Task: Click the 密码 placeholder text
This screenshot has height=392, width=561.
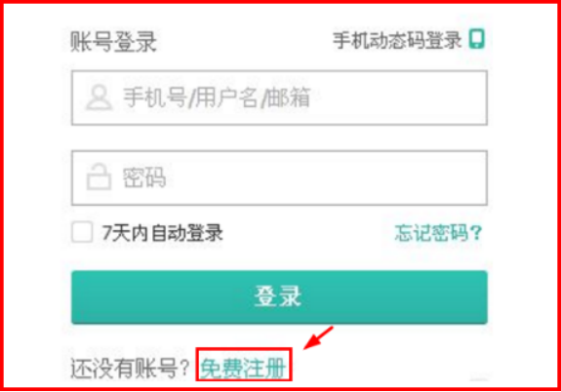Action: [x=144, y=177]
